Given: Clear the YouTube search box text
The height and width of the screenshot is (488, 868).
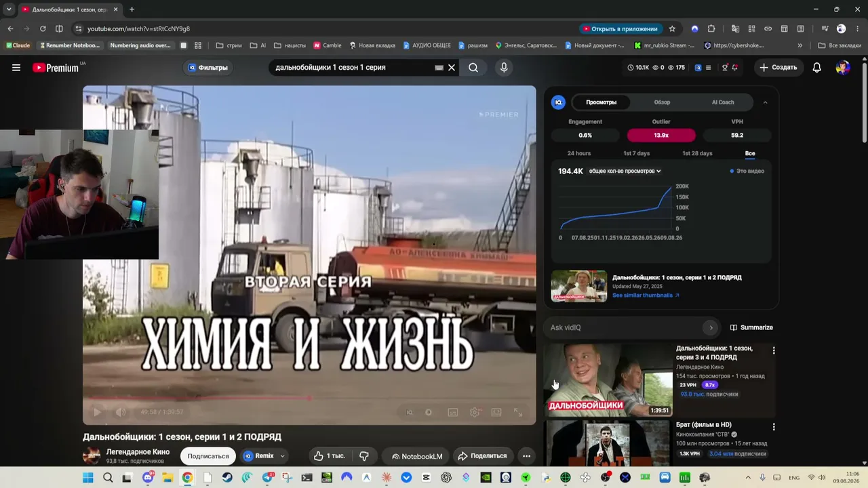Looking at the screenshot, I should click(452, 68).
